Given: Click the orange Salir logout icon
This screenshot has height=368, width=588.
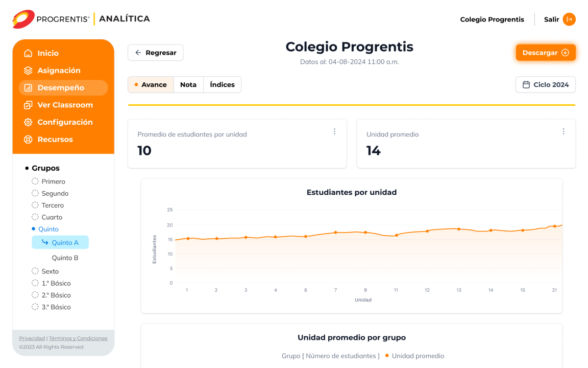Looking at the screenshot, I should click(569, 19).
